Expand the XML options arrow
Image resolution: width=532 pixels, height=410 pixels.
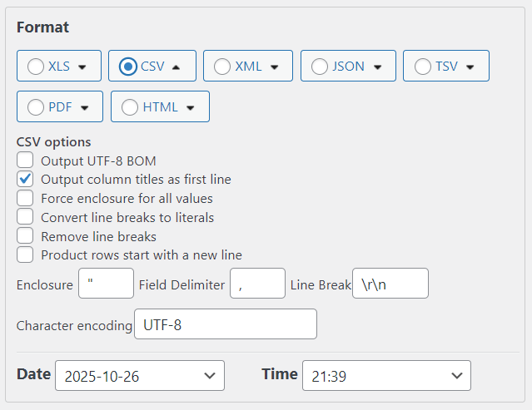click(x=274, y=67)
